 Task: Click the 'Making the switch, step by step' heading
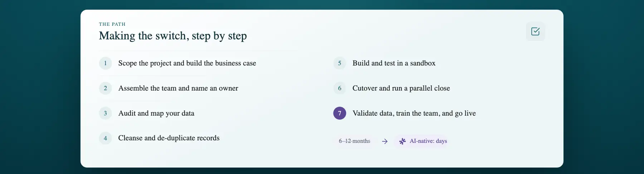point(173,36)
